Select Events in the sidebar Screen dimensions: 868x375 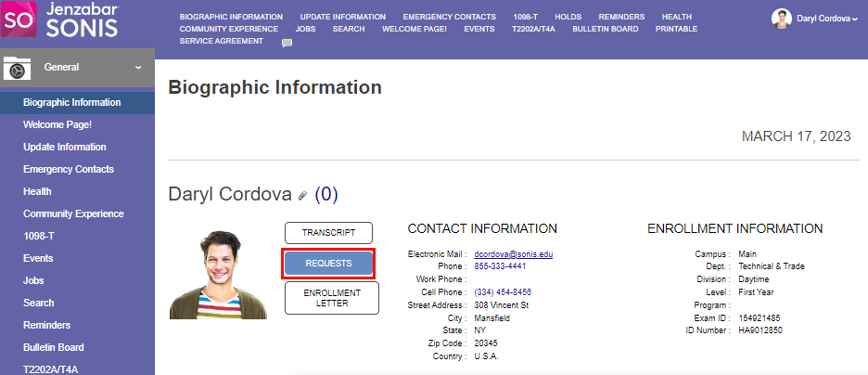[38, 258]
